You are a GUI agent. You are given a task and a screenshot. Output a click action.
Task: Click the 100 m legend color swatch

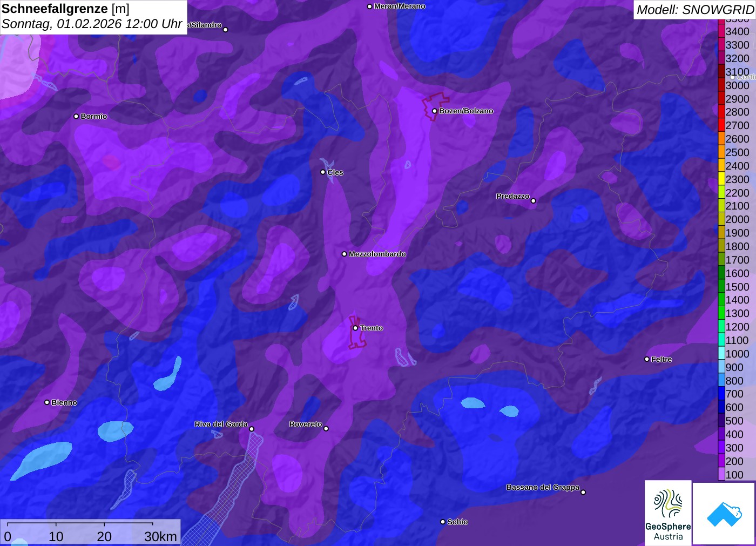click(721, 474)
